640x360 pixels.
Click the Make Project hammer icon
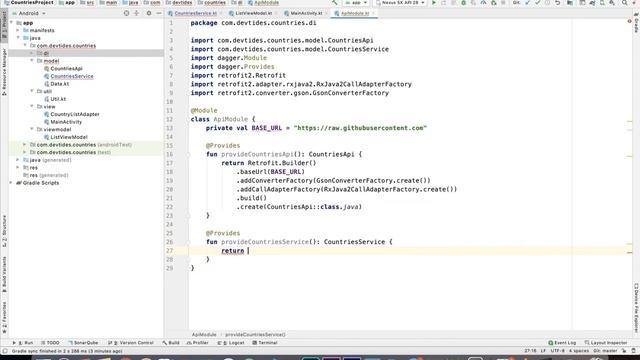pos(335,3)
